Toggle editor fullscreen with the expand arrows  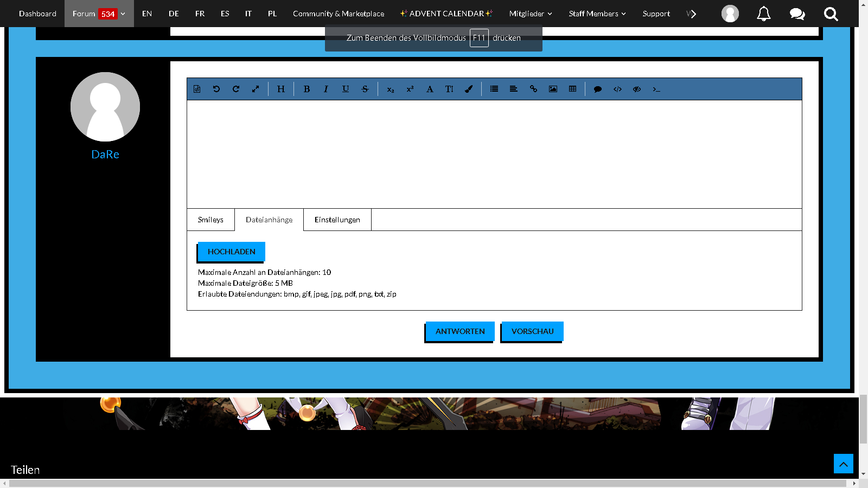pyautogui.click(x=256, y=89)
